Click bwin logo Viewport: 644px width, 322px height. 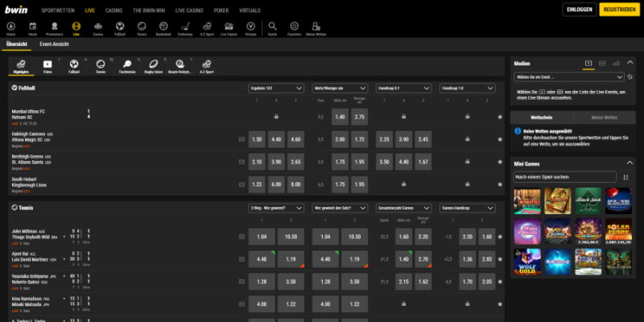pyautogui.click(x=16, y=10)
